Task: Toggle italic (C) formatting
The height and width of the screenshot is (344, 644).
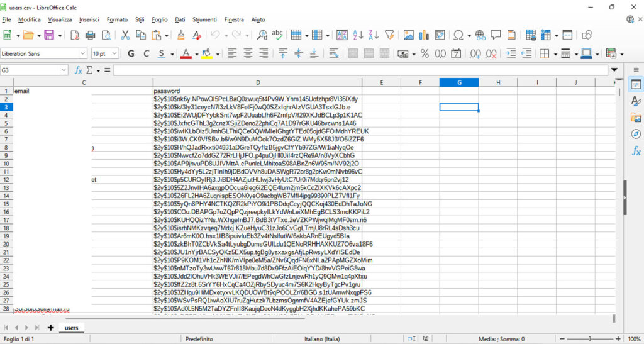Action: pyautogui.click(x=146, y=53)
